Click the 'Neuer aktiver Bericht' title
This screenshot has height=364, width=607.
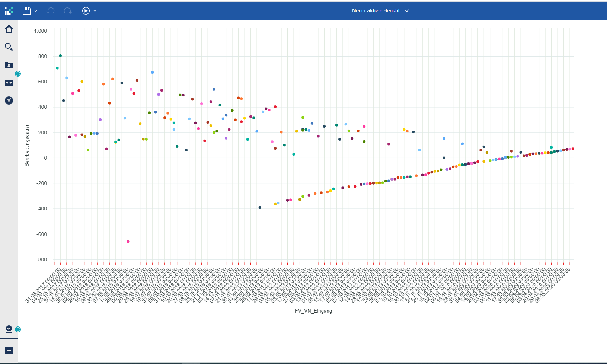tap(376, 10)
